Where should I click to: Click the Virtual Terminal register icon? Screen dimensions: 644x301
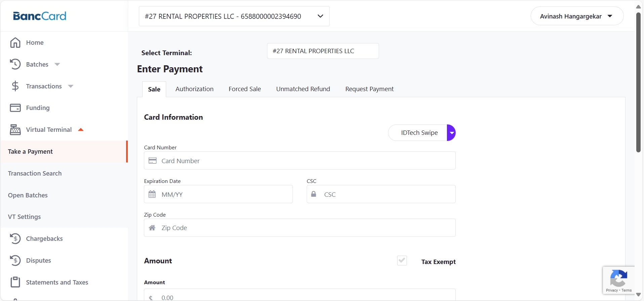tap(15, 130)
